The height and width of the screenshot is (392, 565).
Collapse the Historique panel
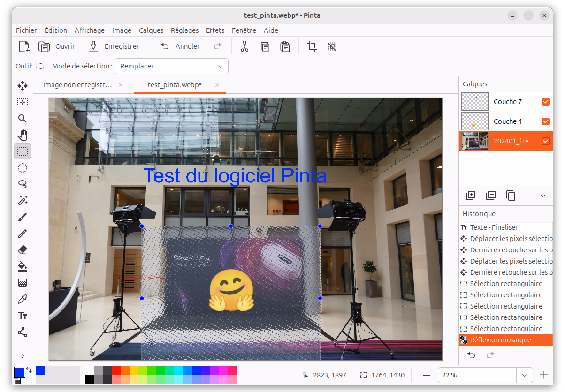544,214
